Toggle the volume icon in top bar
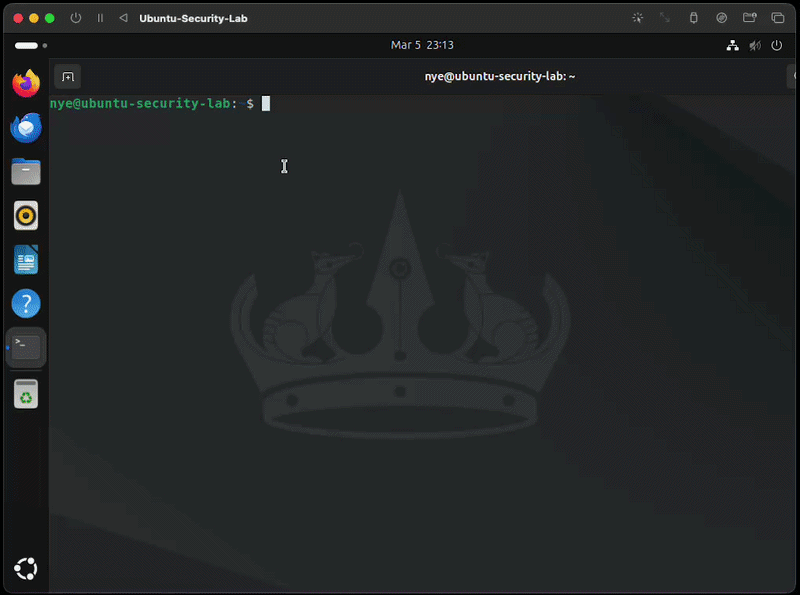 click(755, 45)
